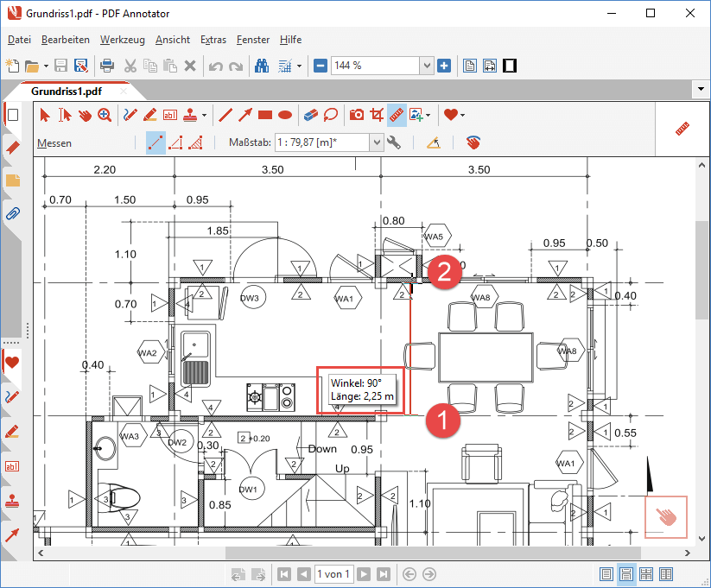The image size is (711, 588).
Task: Open the Extras menu
Action: tap(213, 40)
